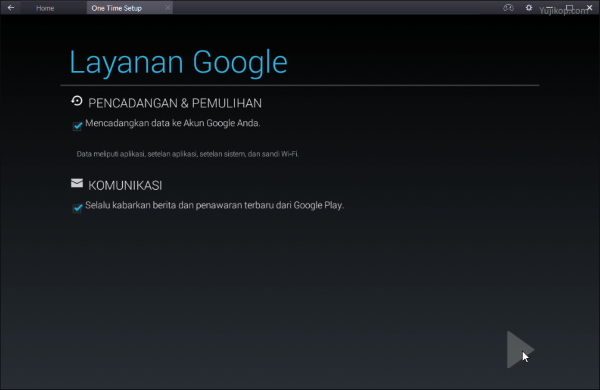Click the next arrow to continue setup

[x=520, y=350]
